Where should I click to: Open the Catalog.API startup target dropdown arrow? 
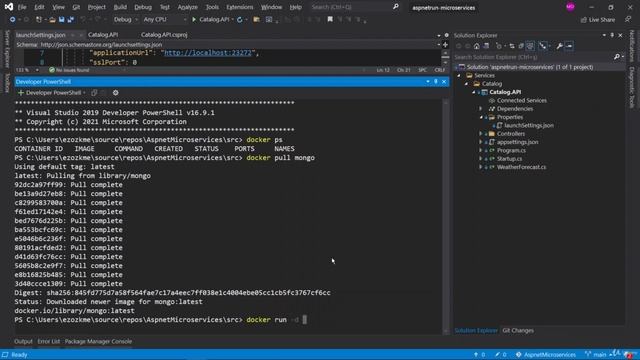pos(232,20)
